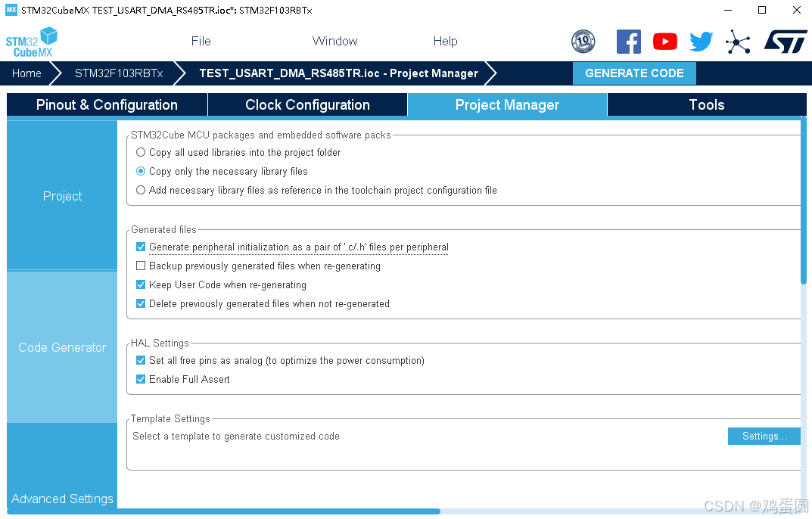Viewport: 812px width, 519px height.
Task: Close the STM32CubeMX window
Action: click(796, 10)
